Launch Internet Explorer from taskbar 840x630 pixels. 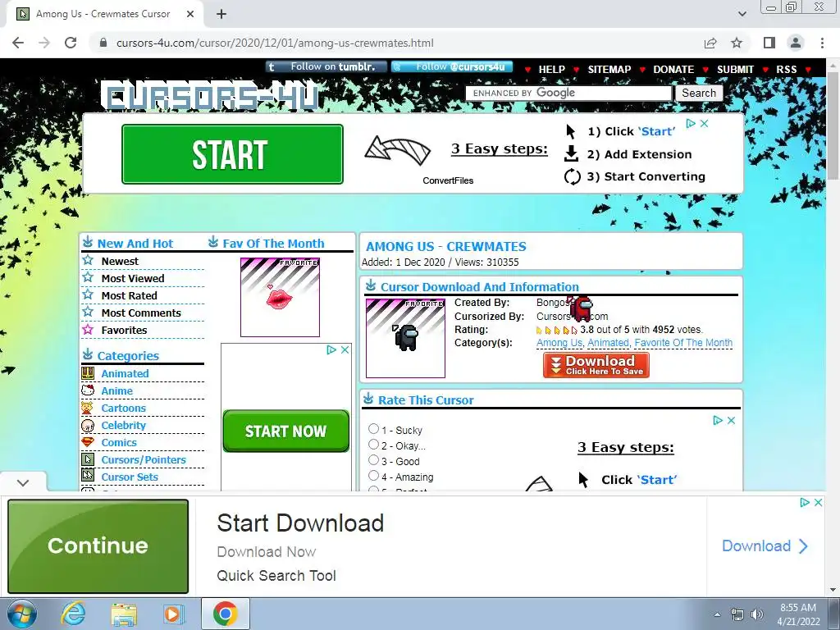[73, 614]
